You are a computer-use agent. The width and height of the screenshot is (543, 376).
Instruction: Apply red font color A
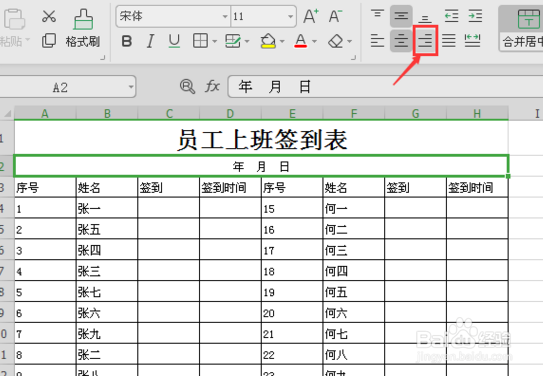301,41
